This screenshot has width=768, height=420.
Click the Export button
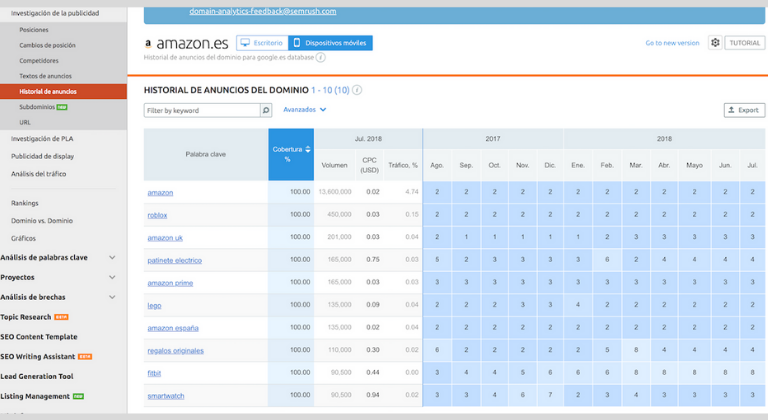[x=744, y=110]
